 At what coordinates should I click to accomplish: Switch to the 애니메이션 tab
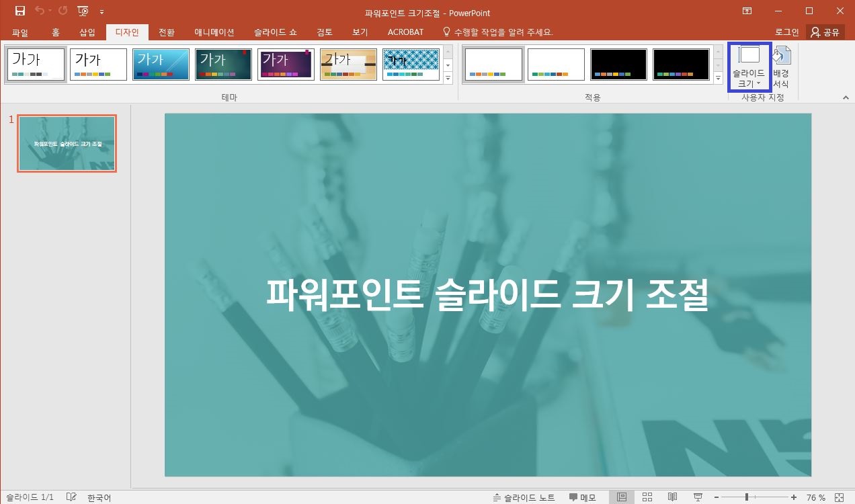click(x=214, y=32)
